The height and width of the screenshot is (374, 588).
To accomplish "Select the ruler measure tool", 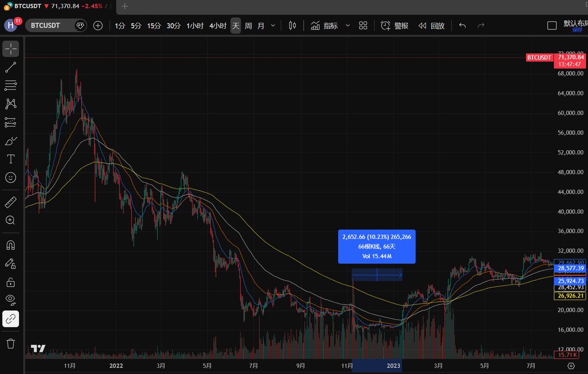I will click(x=11, y=201).
